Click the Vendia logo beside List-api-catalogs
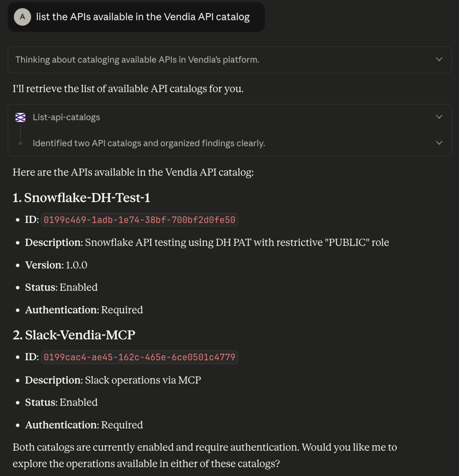459x476 pixels. pos(21,117)
